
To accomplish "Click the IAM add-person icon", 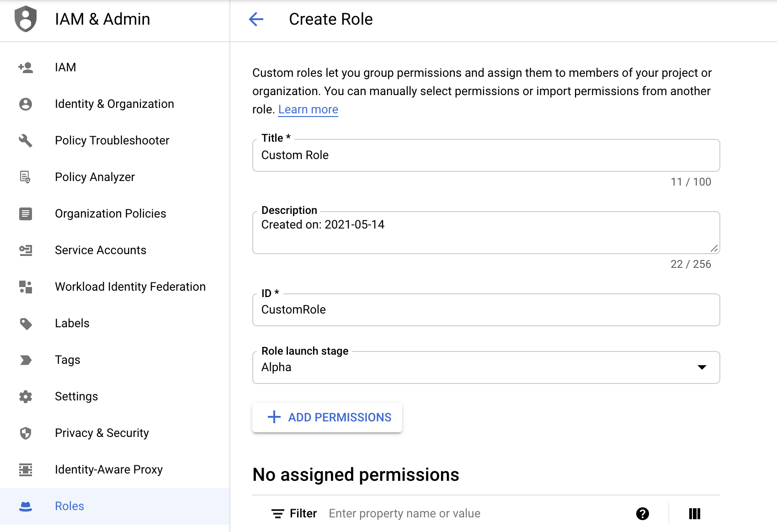I will 26,68.
